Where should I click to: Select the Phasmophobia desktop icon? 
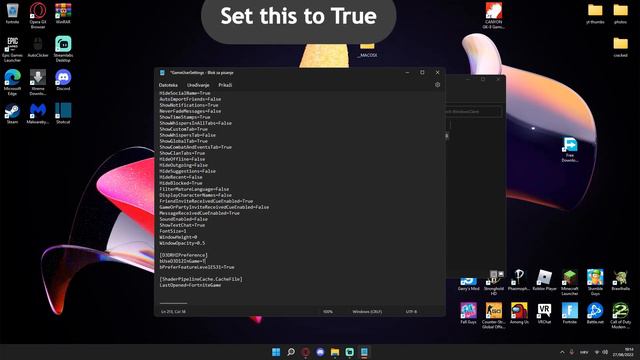[x=519, y=280]
